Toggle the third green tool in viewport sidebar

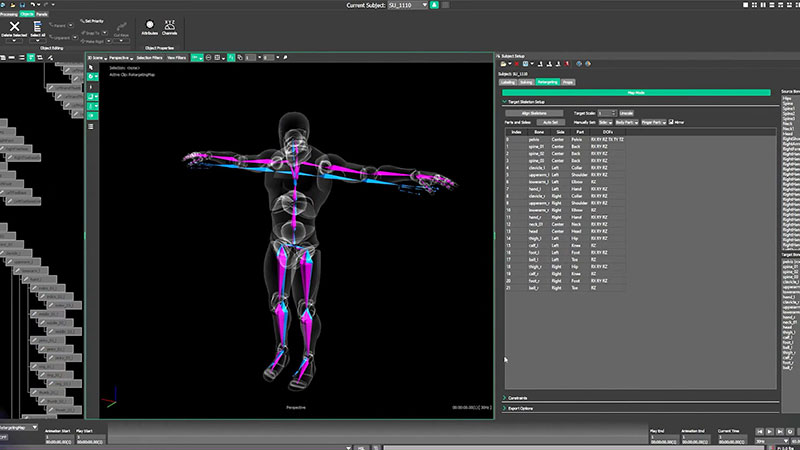[92, 106]
